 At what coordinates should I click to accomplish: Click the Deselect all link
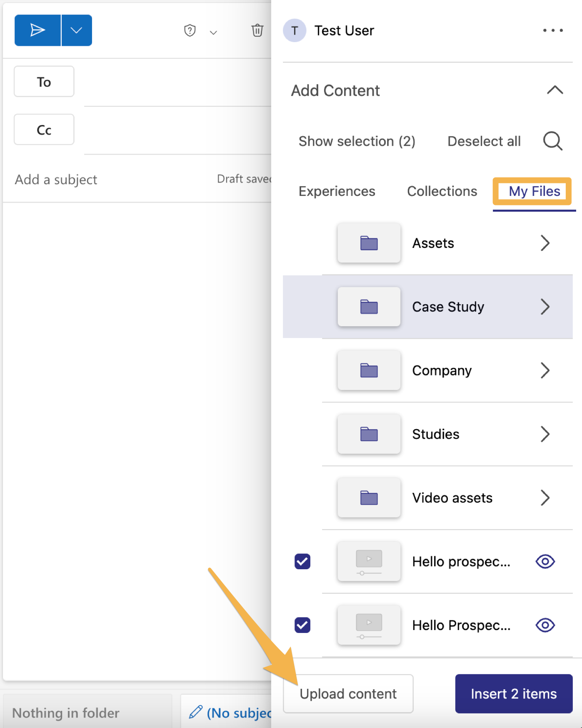pos(484,141)
